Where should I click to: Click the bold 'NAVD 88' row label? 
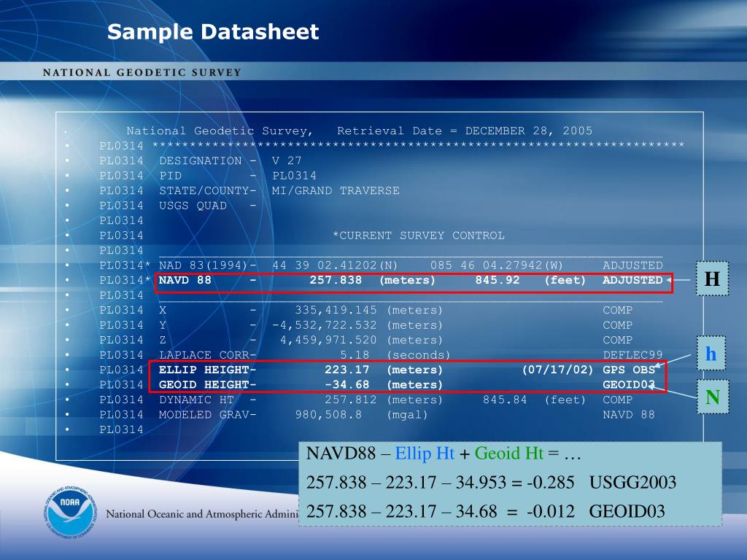click(x=185, y=280)
